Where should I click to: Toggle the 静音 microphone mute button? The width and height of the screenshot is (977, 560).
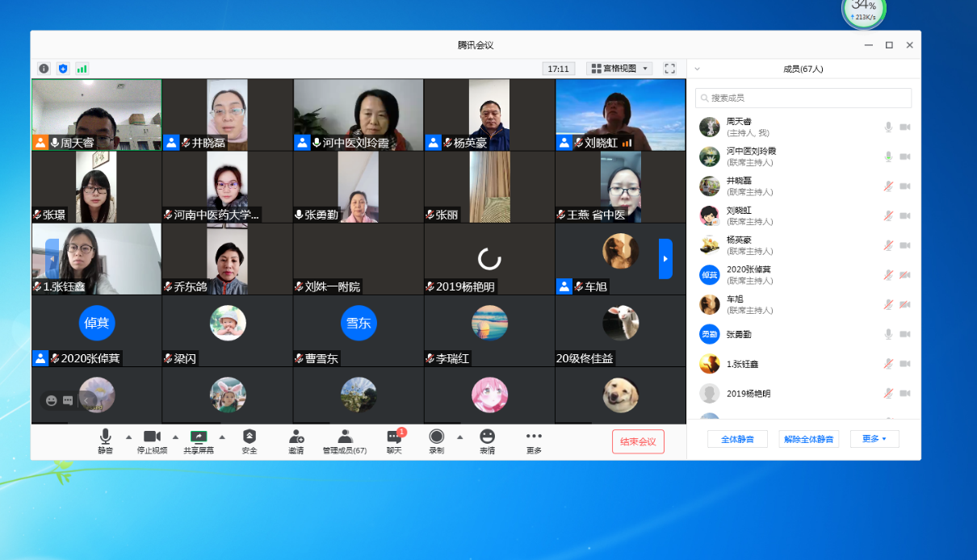[106, 437]
